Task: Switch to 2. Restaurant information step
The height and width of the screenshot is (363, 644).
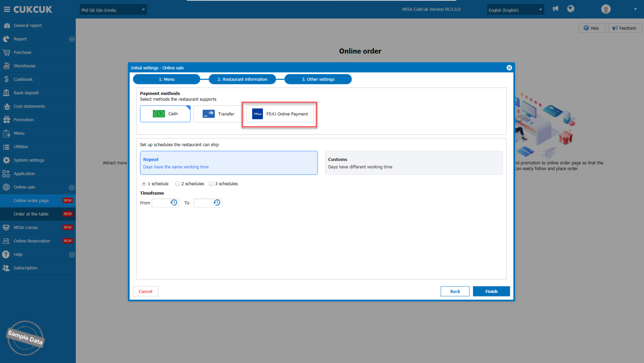Action: tap(242, 79)
